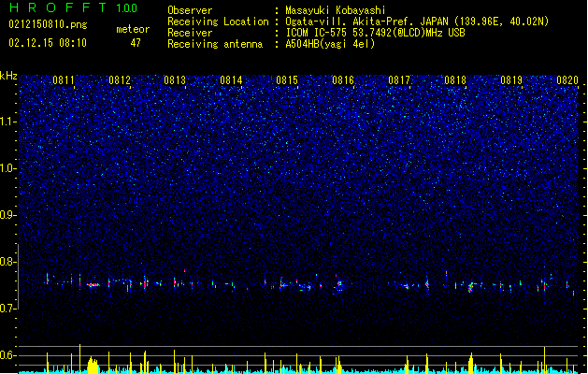588x374 pixels.
Task: Click the kHz axis unit label
Action: point(8,76)
